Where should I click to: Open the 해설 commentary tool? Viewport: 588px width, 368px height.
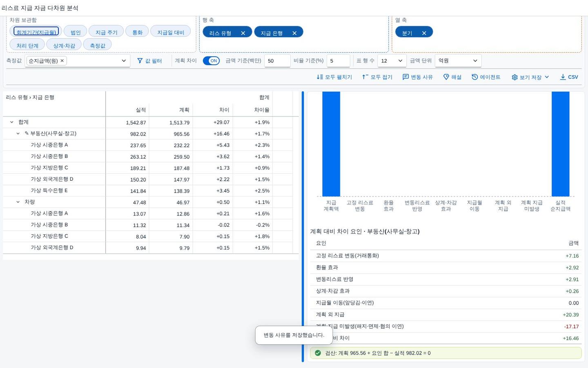[452, 77]
